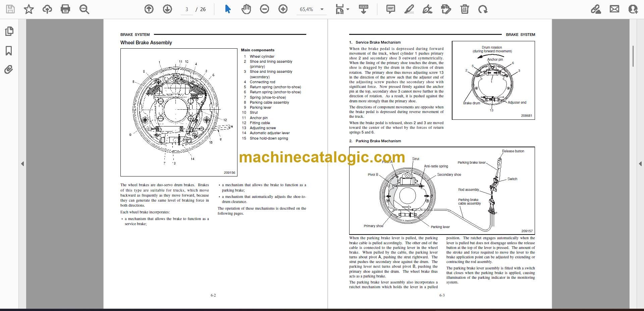Open the Sign document tool
The image size is (644, 311).
pyautogui.click(x=427, y=9)
